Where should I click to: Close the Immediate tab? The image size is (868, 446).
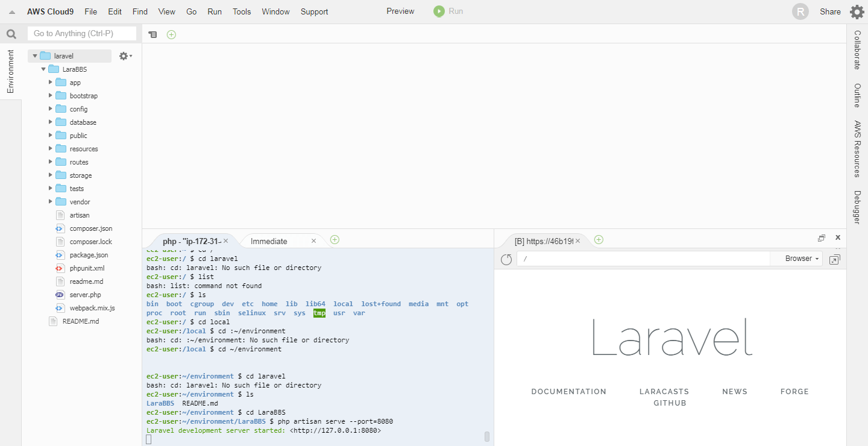coord(313,241)
